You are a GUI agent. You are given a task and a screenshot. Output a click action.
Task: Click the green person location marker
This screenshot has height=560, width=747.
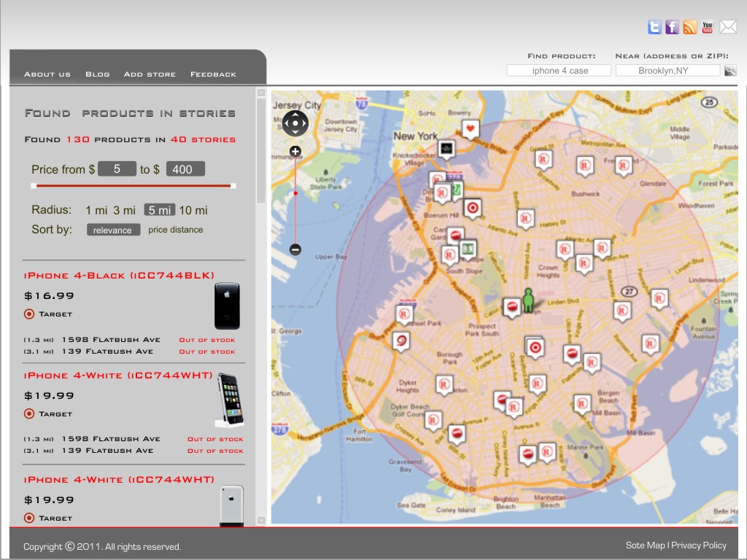point(528,300)
